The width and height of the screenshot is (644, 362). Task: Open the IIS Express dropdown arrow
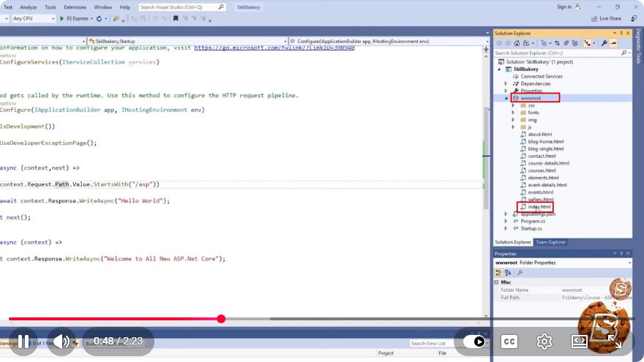coord(91,18)
